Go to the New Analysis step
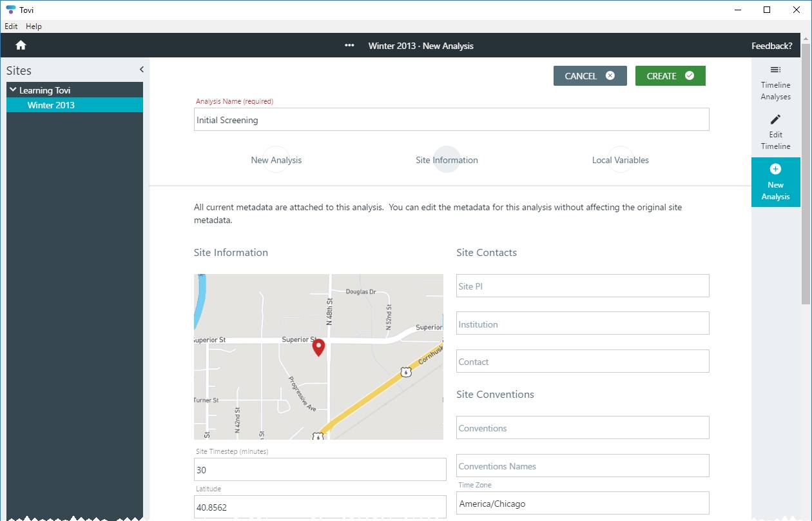Viewport: 812px width, 521px height. tap(276, 160)
